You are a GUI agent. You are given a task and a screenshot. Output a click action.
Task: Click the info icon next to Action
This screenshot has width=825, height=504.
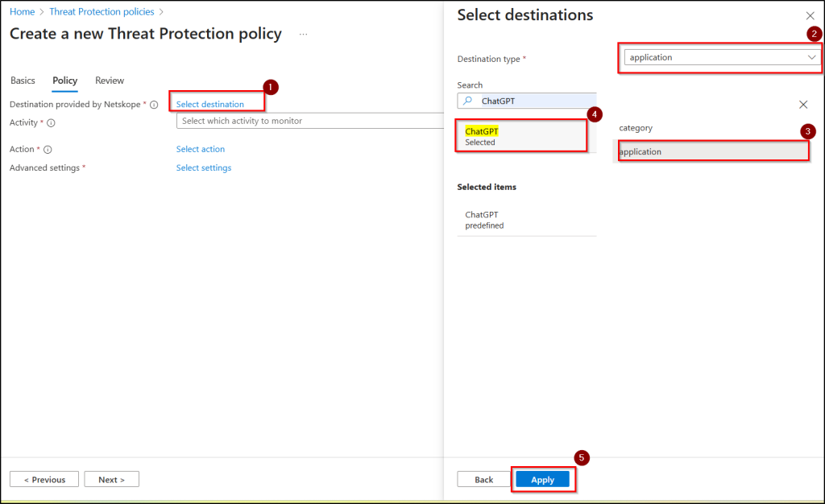click(x=48, y=150)
